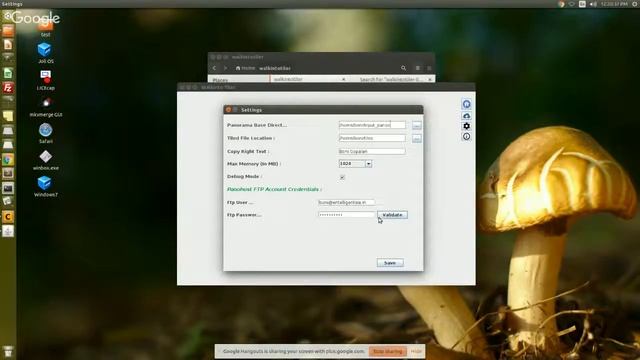Open the Max Memory dropdown showing 1024
Screen dimensions: 640x360
click(355, 164)
